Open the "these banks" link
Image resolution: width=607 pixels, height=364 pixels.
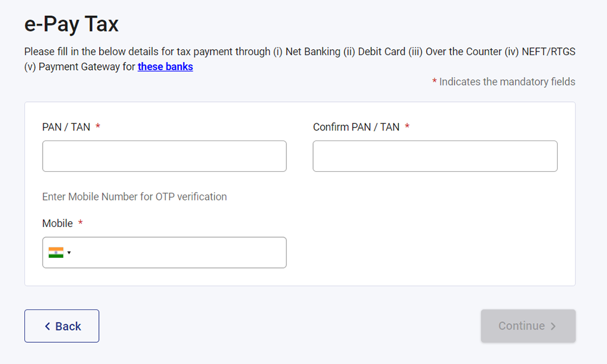(x=165, y=66)
